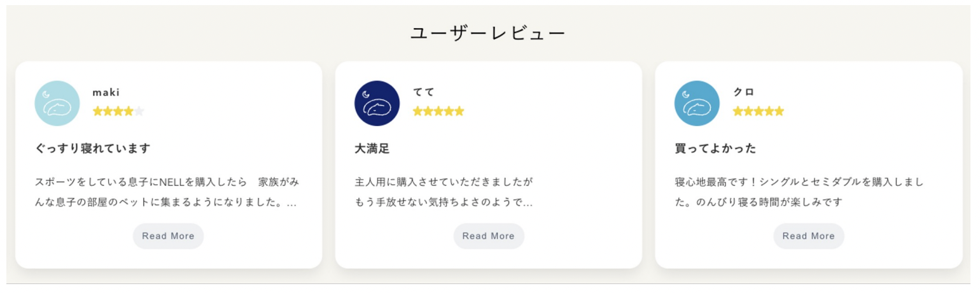
Task: Click the first yellow star in maki's rating
Action: point(98,111)
